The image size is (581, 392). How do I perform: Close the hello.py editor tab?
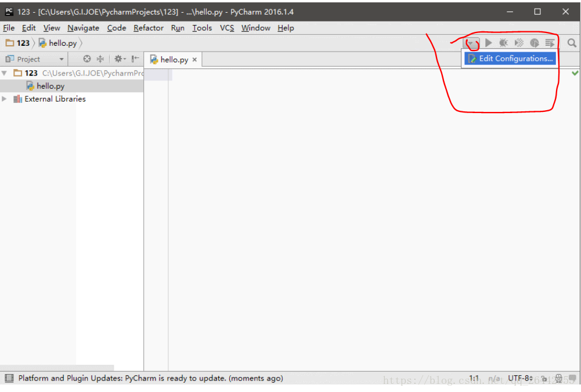[194, 60]
